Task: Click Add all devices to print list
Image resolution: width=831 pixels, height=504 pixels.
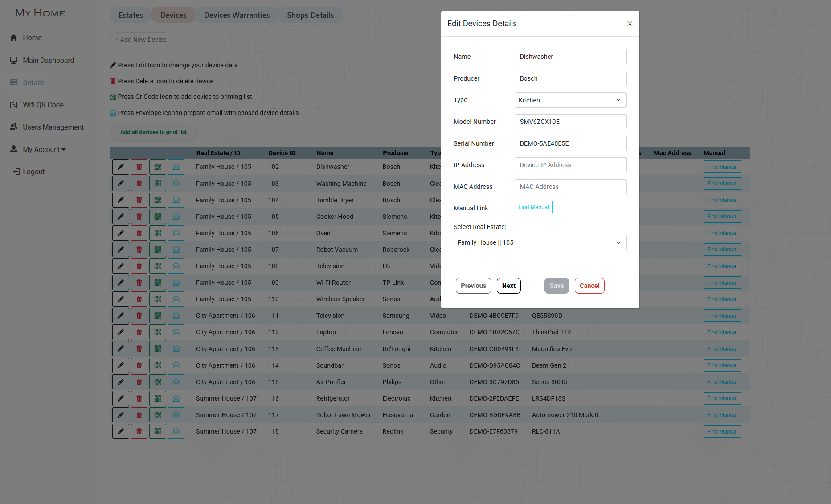Action: point(153,132)
